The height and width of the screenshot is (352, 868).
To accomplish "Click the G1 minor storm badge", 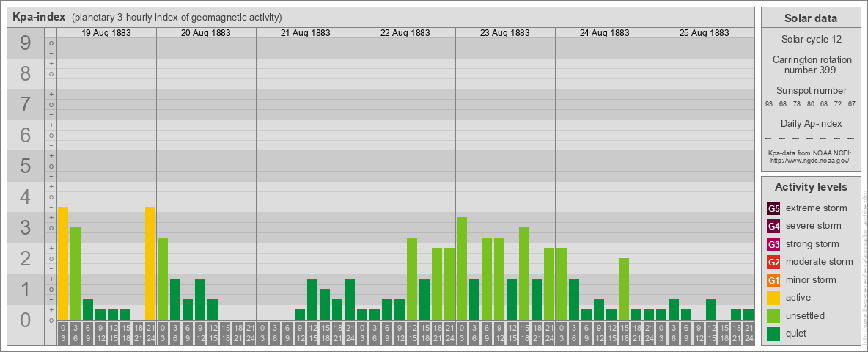I will pyautogui.click(x=773, y=280).
